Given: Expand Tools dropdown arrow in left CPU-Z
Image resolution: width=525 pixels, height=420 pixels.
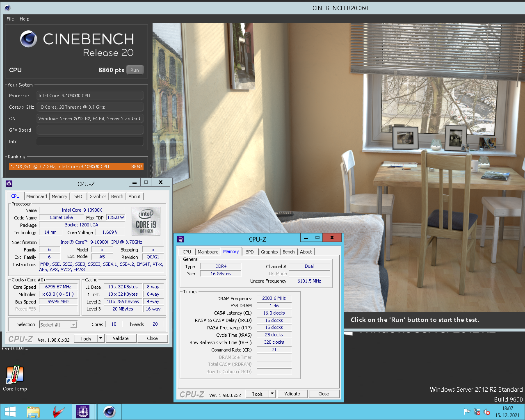Looking at the screenshot, I should [x=100, y=338].
